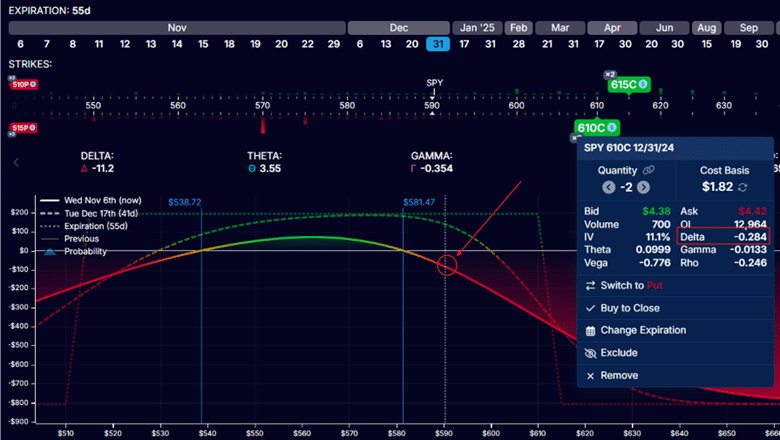Toggle Probability in the chart legend
Image resolution: width=780 pixels, height=440 pixels.
coord(85,250)
